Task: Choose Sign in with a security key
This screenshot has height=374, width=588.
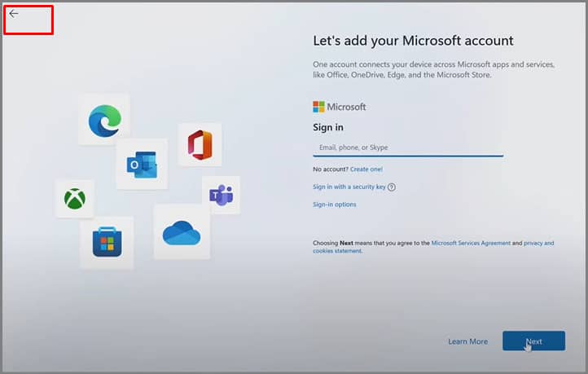Action: [x=349, y=187]
